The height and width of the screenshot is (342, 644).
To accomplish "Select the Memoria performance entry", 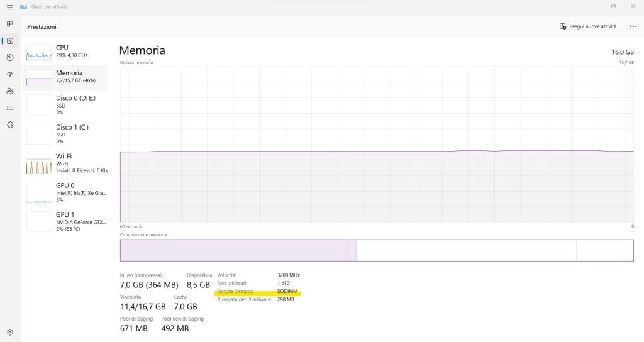I will click(x=65, y=77).
